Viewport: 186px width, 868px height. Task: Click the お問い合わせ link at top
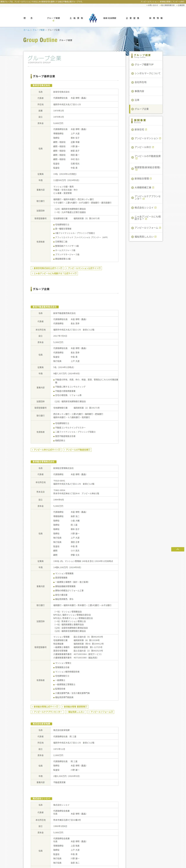coord(152,5)
